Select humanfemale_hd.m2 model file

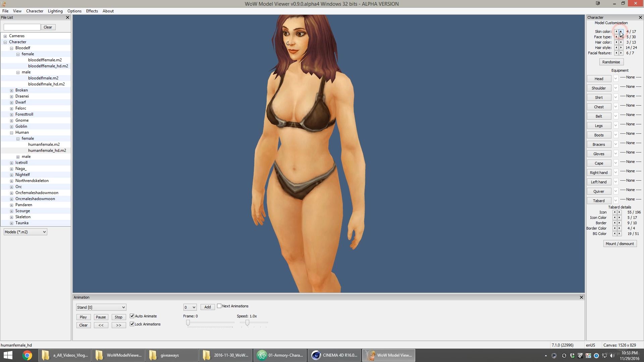[46, 150]
